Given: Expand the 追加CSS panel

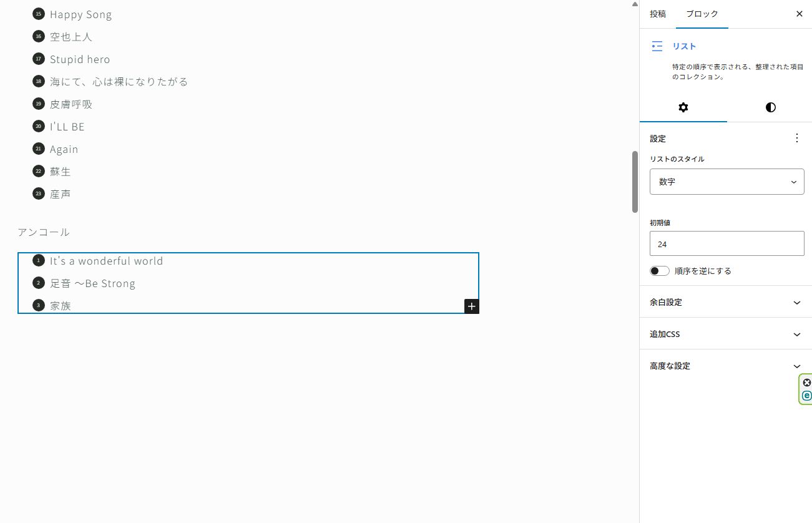Looking at the screenshot, I should point(726,334).
